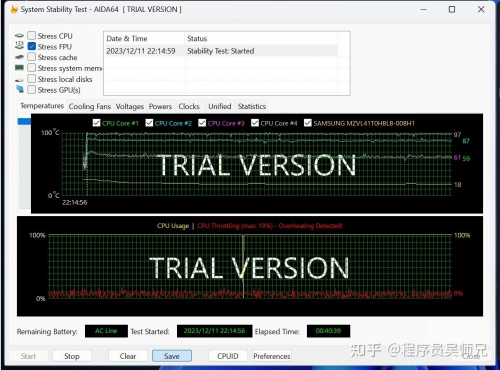Enable the Stress system memory checkbox
Screen dimensions: 500x370
(x=32, y=68)
